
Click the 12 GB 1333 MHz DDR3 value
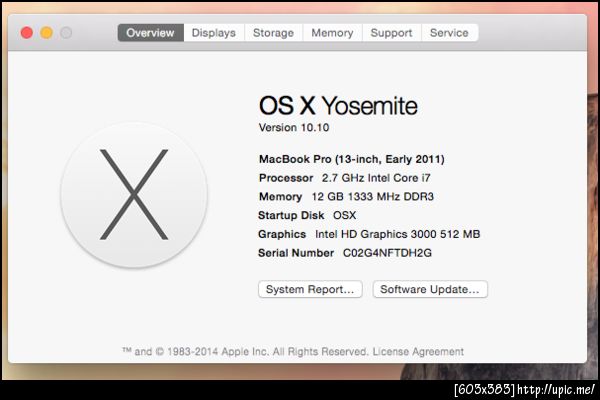373,197
